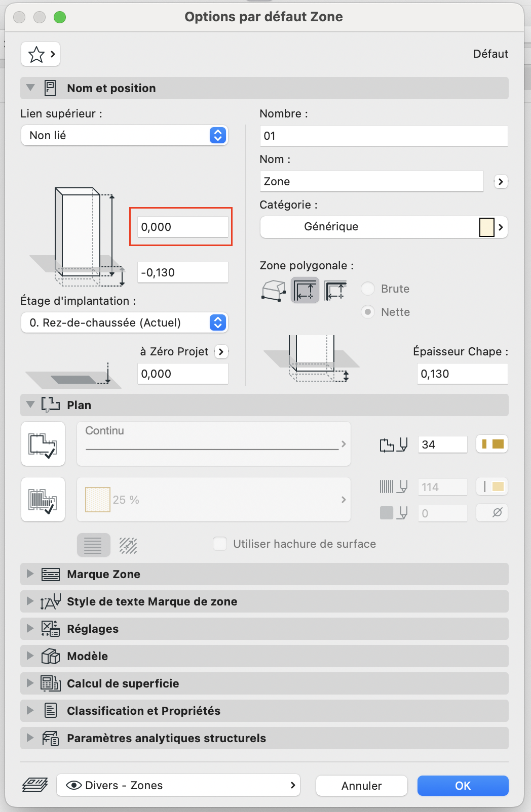Image resolution: width=531 pixels, height=812 pixels.
Task: Select the 3D zone polygon construction method
Action: pos(274,291)
